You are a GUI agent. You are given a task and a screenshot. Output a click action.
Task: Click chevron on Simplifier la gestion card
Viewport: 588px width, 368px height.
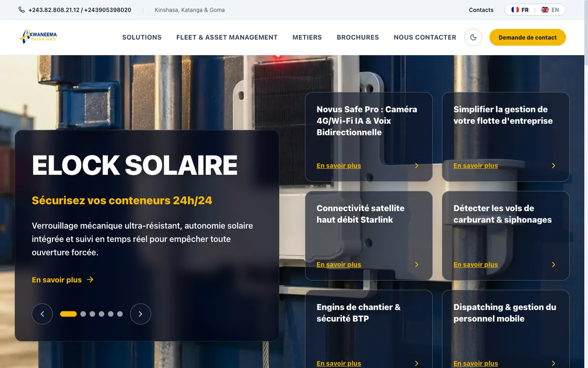pos(553,166)
